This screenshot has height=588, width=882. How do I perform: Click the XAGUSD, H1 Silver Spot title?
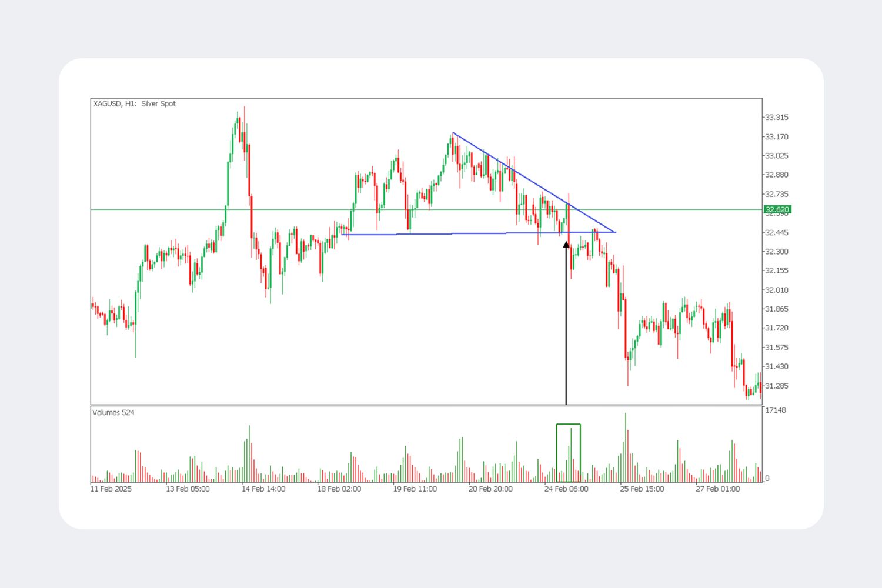click(135, 103)
